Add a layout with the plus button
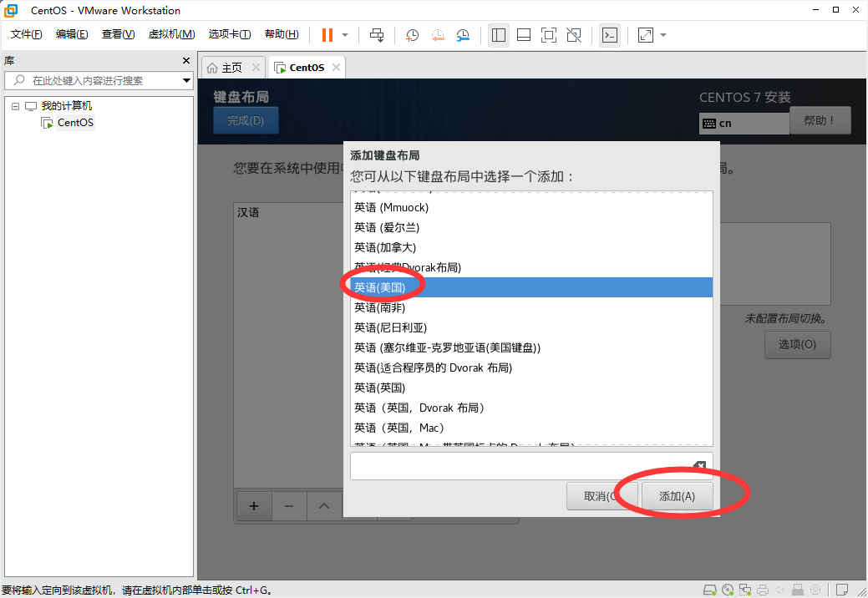This screenshot has height=598, width=868. pyautogui.click(x=254, y=506)
